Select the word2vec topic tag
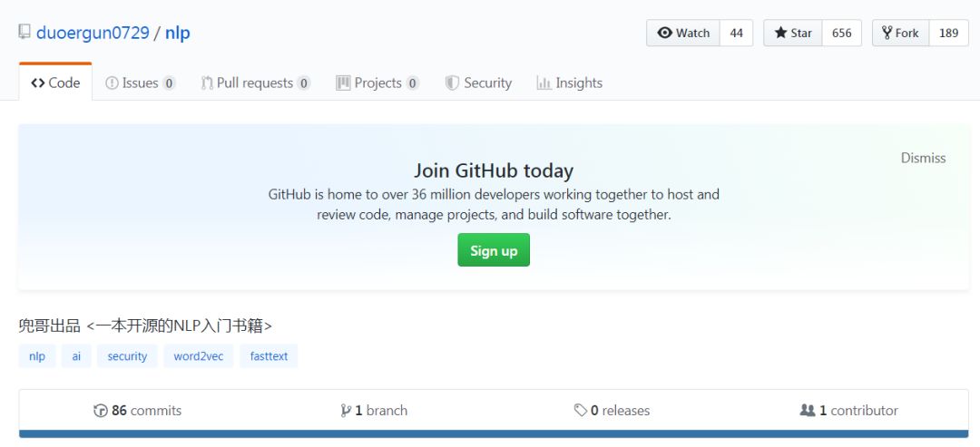This screenshot has height=447, width=980. (x=199, y=356)
